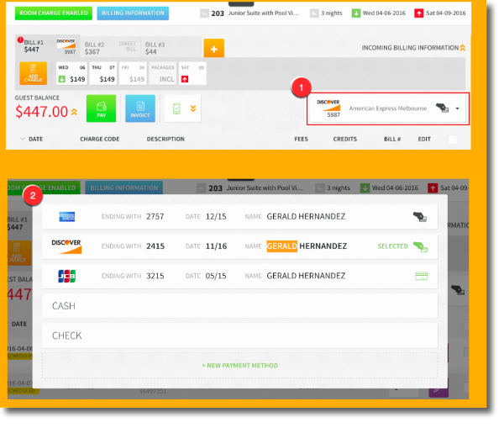Image resolution: width=504 pixels, height=433 pixels.
Task: Click red departure arrow in SAT 09 cell
Action: (185, 79)
